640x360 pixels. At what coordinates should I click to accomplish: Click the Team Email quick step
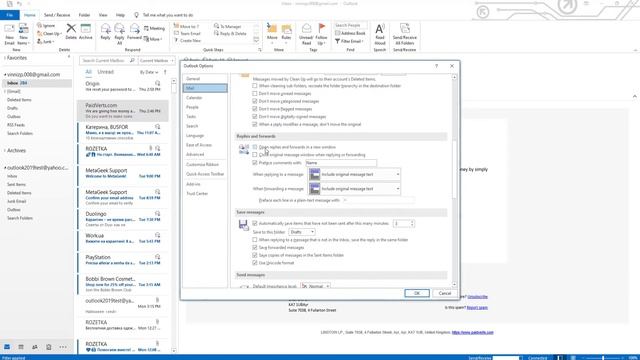187,33
